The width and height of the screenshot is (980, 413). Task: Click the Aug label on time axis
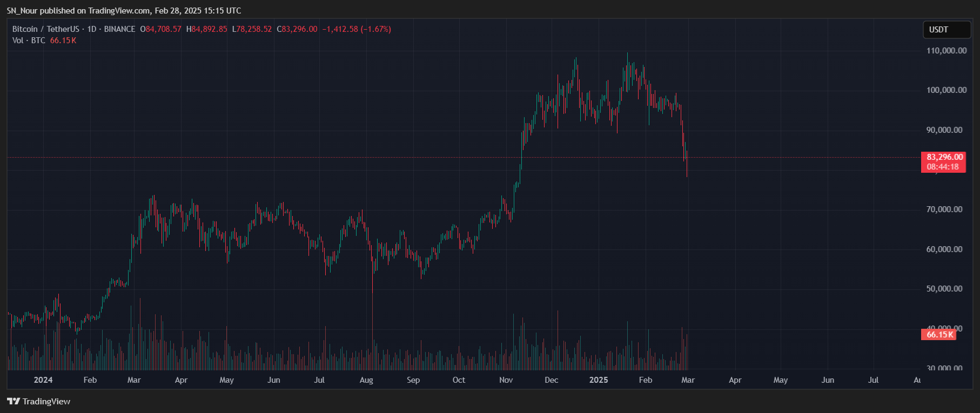tap(366, 380)
